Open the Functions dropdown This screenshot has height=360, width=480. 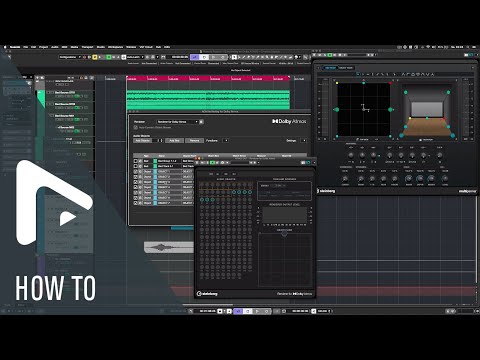click(x=226, y=140)
